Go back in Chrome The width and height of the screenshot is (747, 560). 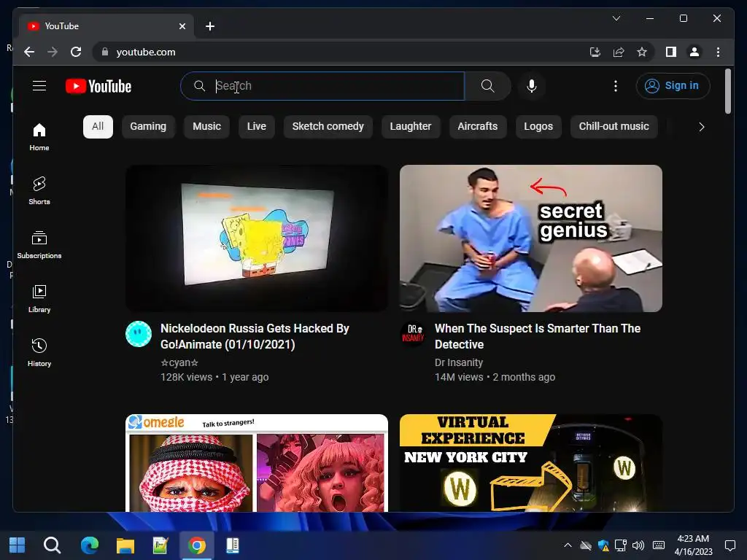click(29, 52)
